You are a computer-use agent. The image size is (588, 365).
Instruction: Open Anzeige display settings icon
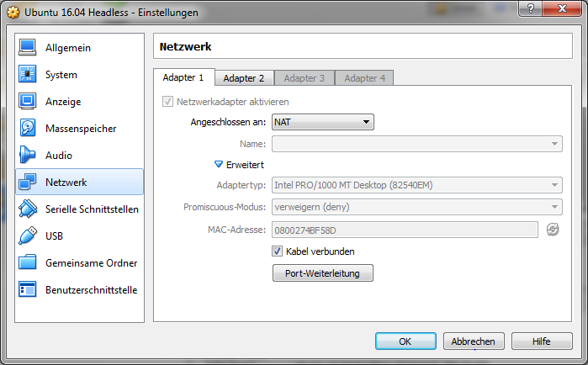pos(28,101)
